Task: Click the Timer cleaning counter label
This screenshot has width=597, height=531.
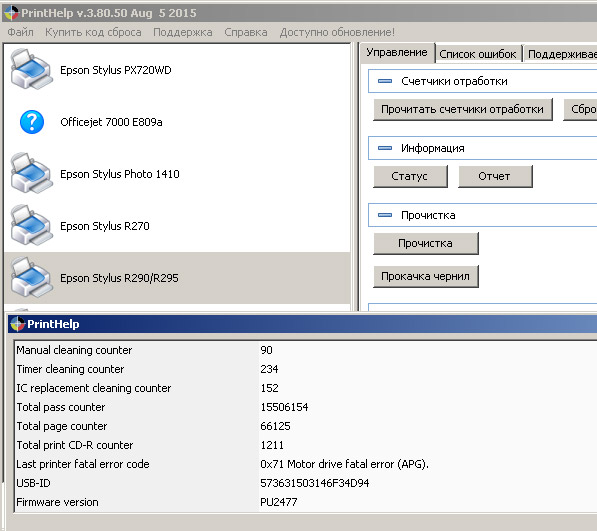Action: click(70, 369)
